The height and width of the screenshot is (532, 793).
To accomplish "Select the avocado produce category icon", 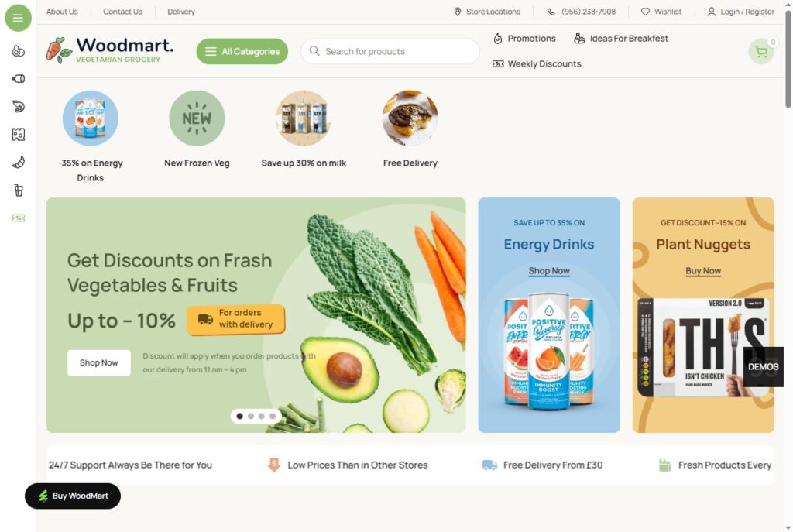I will tap(19, 51).
